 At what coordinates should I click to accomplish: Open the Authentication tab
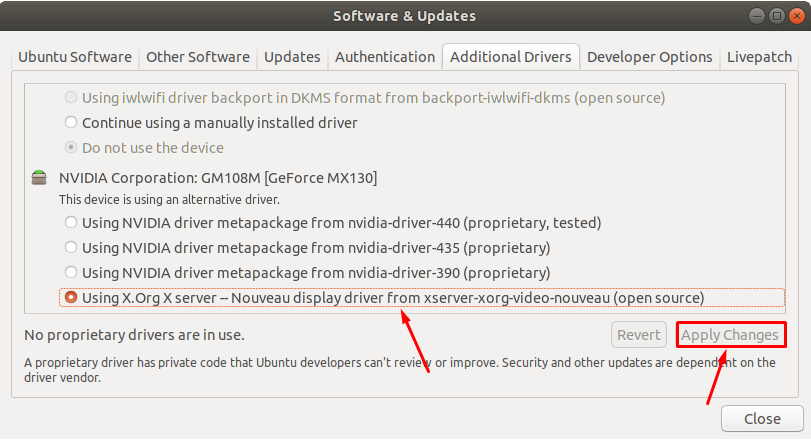click(385, 57)
